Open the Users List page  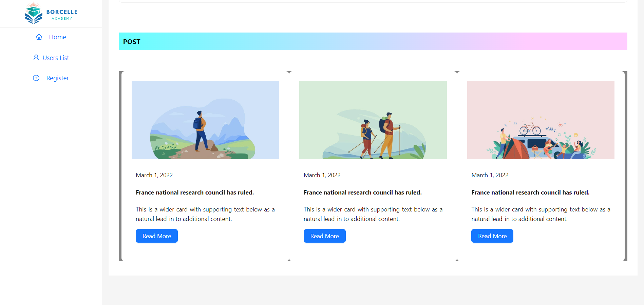(x=55, y=58)
